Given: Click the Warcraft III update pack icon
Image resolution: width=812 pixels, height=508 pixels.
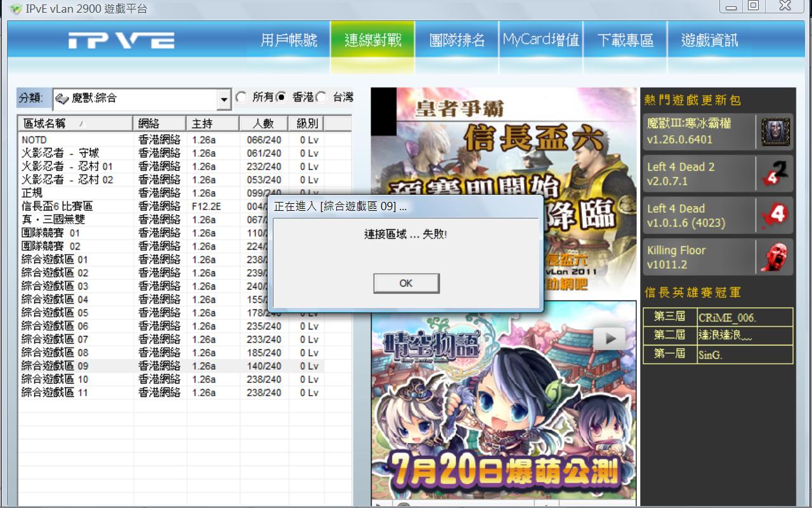Looking at the screenshot, I should (776, 132).
